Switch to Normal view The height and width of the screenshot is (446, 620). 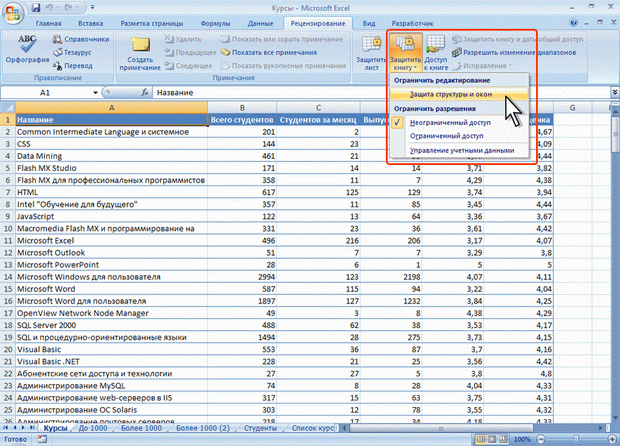coord(481,439)
